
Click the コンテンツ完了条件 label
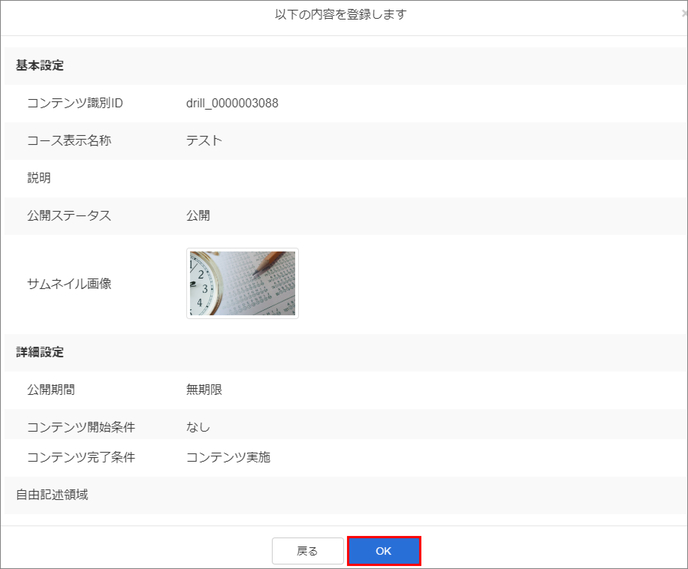coord(81,457)
